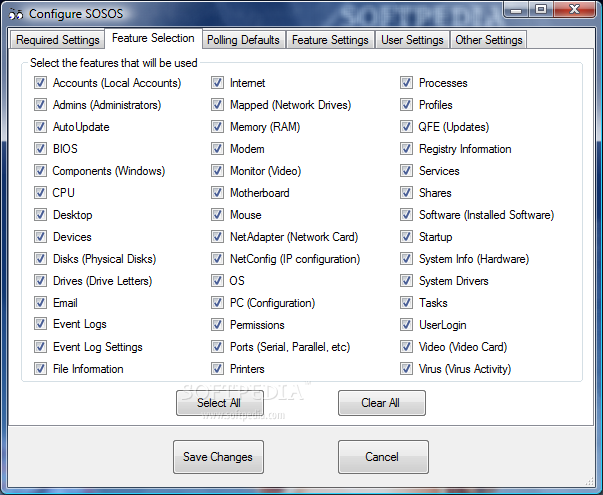Grab the window resize grip corner
This screenshot has height=495, width=603.
590,481
